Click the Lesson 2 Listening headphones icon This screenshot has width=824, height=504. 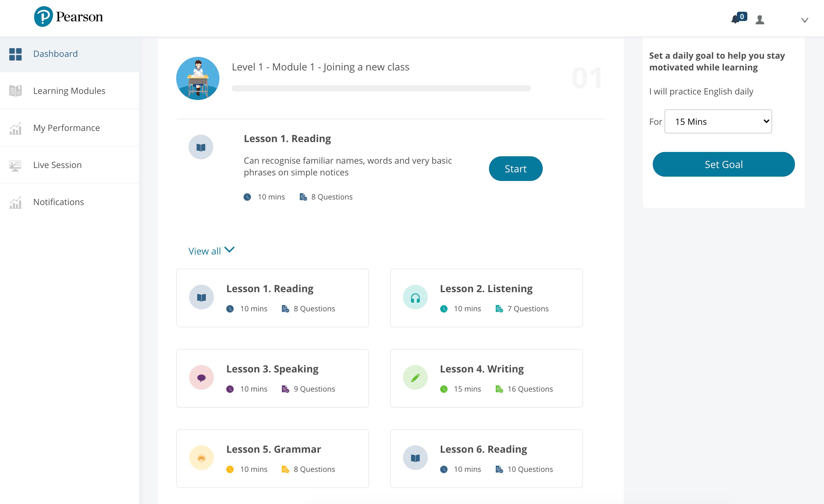[x=415, y=297]
